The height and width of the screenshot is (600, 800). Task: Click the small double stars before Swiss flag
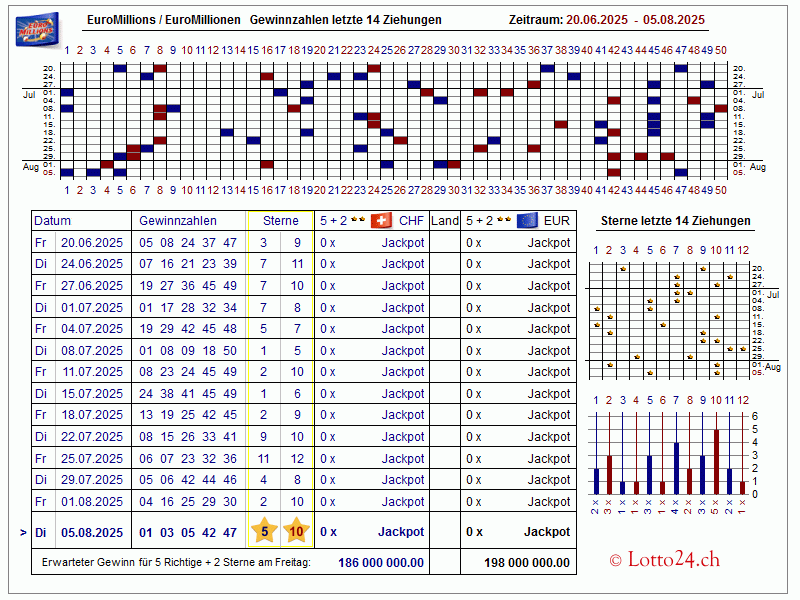[358, 219]
